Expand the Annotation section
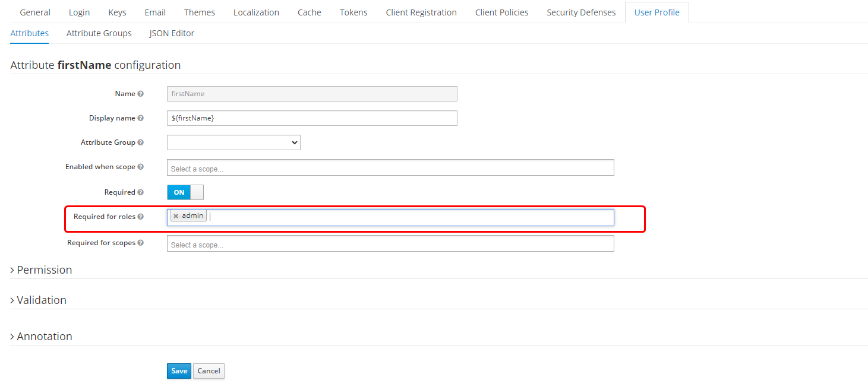This screenshot has height=390, width=868. [41, 336]
